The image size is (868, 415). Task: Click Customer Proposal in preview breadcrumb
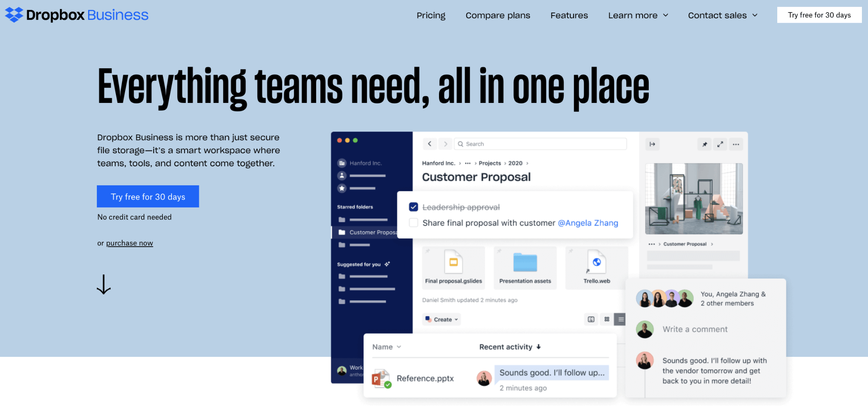[685, 244]
